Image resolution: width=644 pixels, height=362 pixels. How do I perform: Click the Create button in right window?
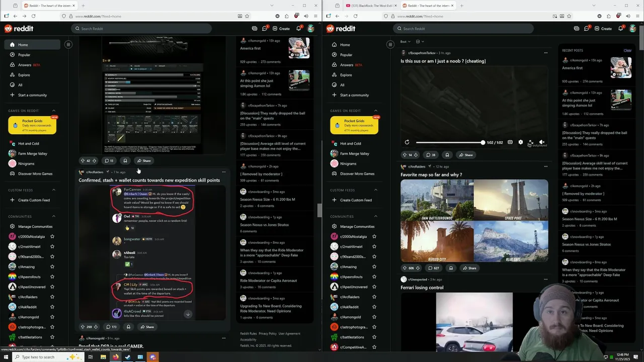coord(603,29)
